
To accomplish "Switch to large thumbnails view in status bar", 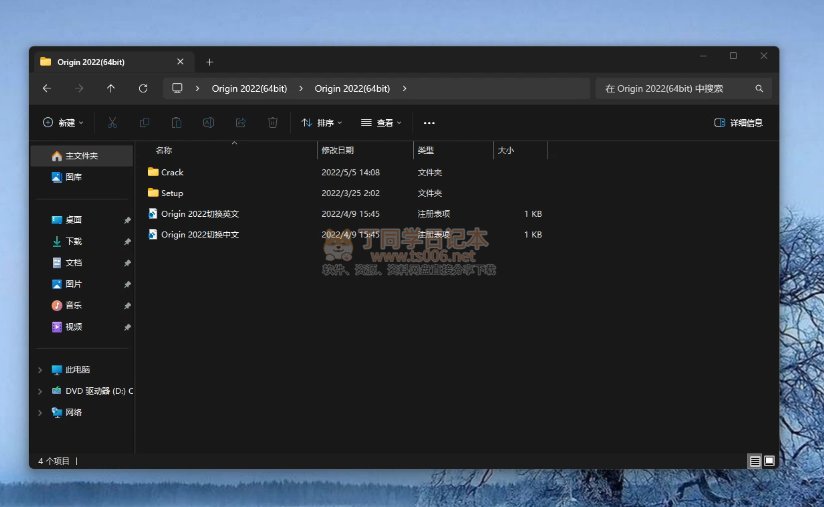I will coord(769,461).
